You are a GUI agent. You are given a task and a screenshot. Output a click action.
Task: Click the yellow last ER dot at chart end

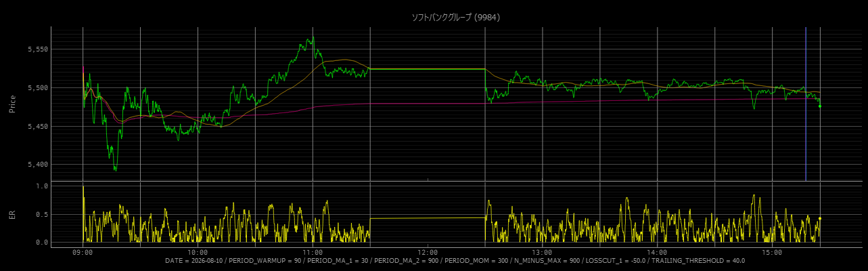[820, 218]
